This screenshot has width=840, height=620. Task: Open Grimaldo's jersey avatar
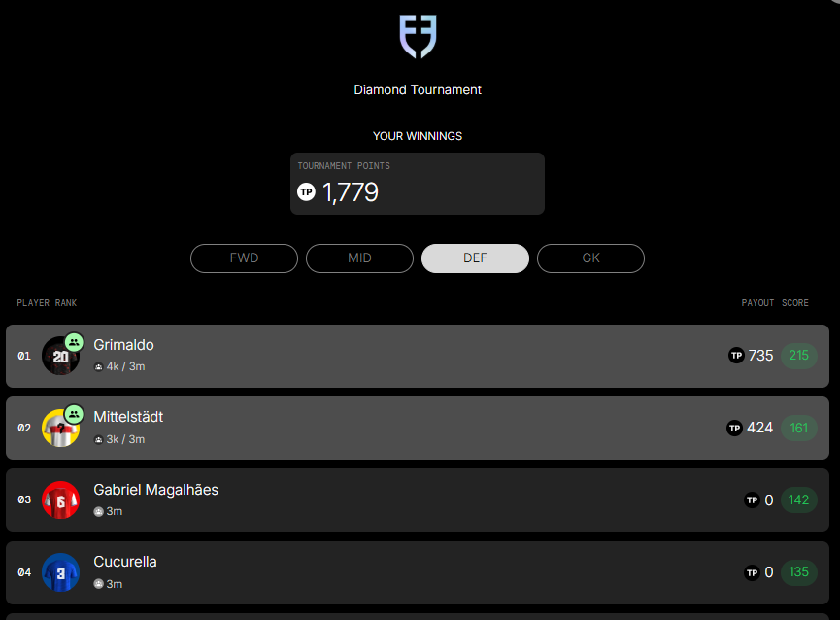[x=60, y=356]
